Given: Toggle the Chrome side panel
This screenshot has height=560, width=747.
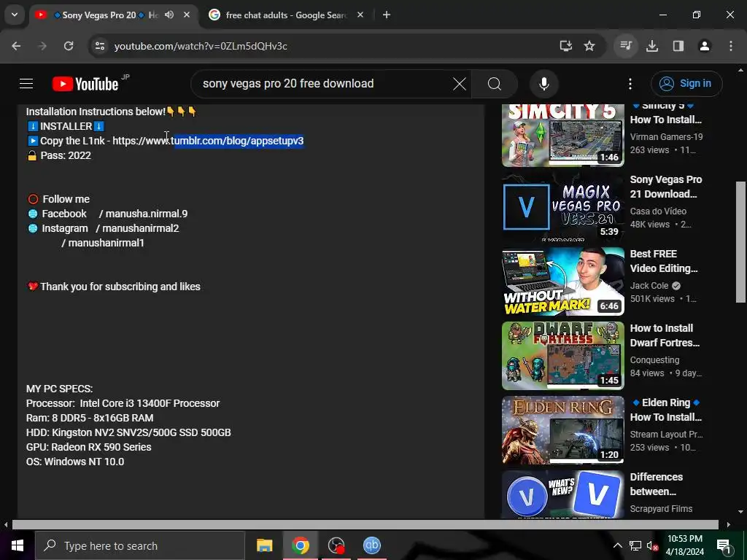Looking at the screenshot, I should 678,46.
